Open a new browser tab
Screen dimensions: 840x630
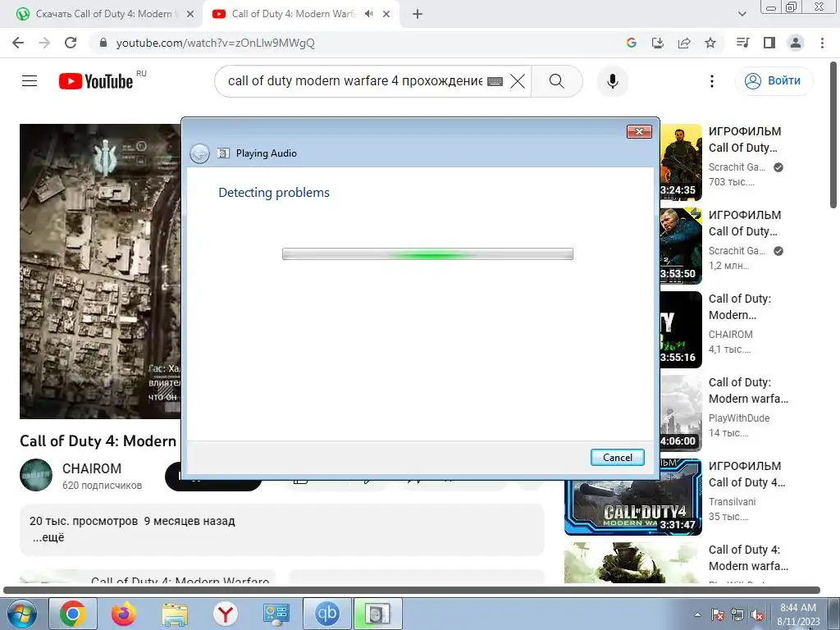[x=418, y=15]
